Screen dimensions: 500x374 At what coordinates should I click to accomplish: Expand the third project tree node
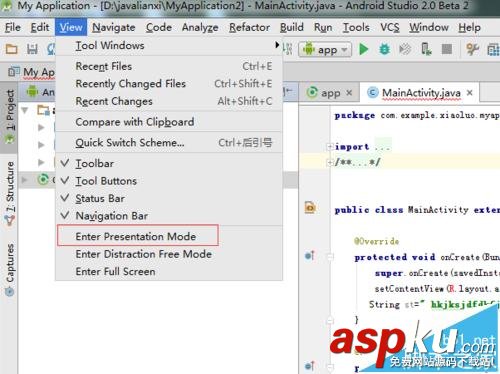41,145
